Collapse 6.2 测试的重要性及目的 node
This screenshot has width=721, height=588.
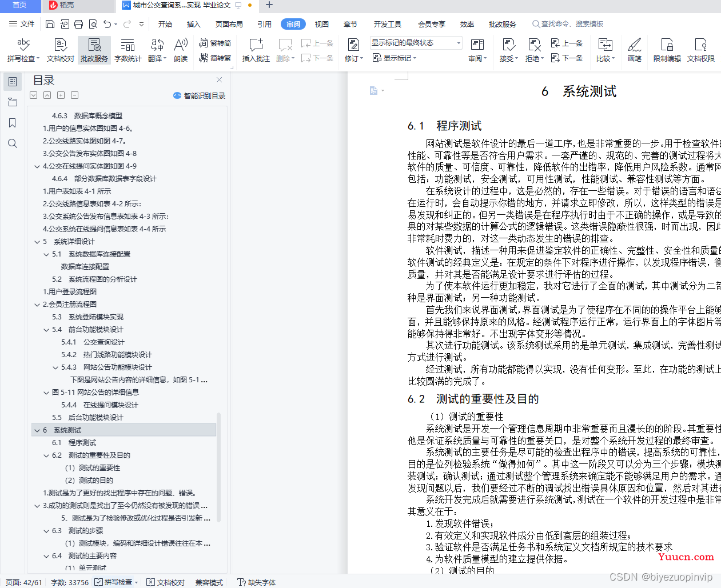coord(46,455)
